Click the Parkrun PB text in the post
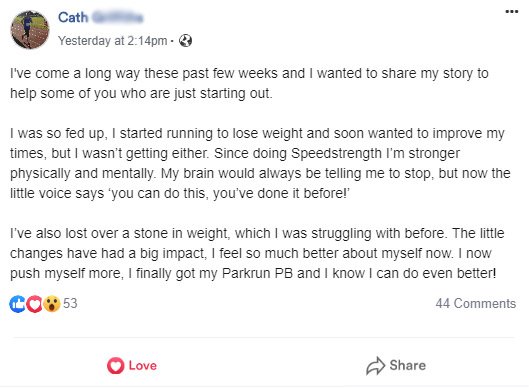Screen dimensions: 529x388 (x=257, y=273)
